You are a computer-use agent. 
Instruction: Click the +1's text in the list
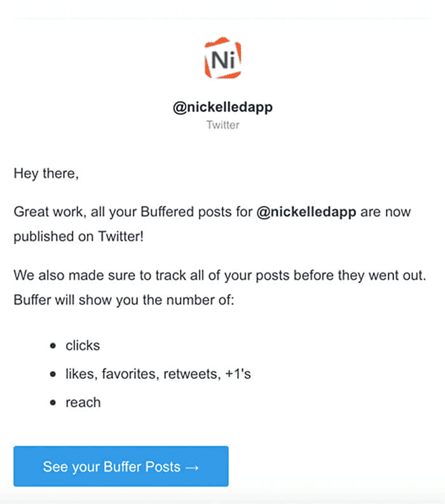click(238, 374)
